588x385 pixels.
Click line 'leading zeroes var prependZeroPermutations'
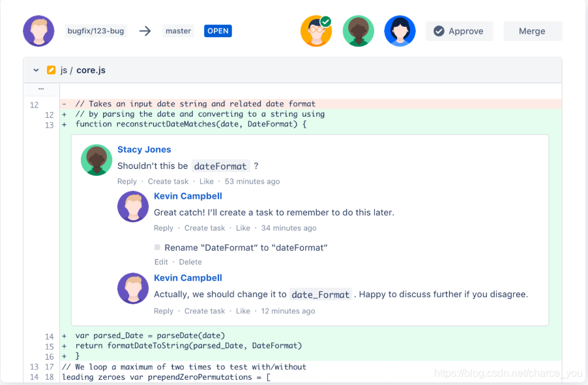[310, 377]
